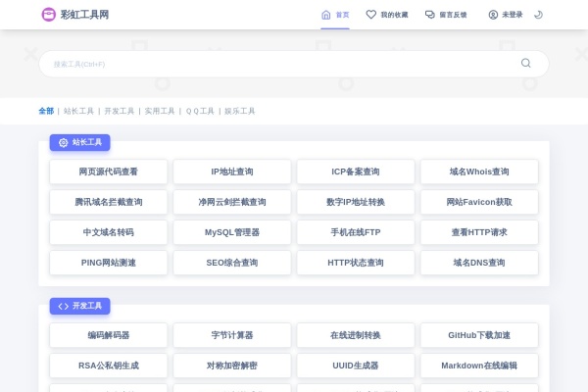Open the ICP备案查询 tool
Image resolution: width=588 pixels, height=392 pixels.
(x=356, y=171)
